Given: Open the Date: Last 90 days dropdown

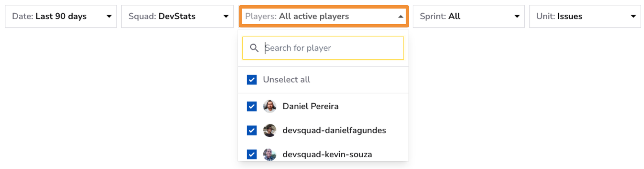Looking at the screenshot, I should pos(61,16).
